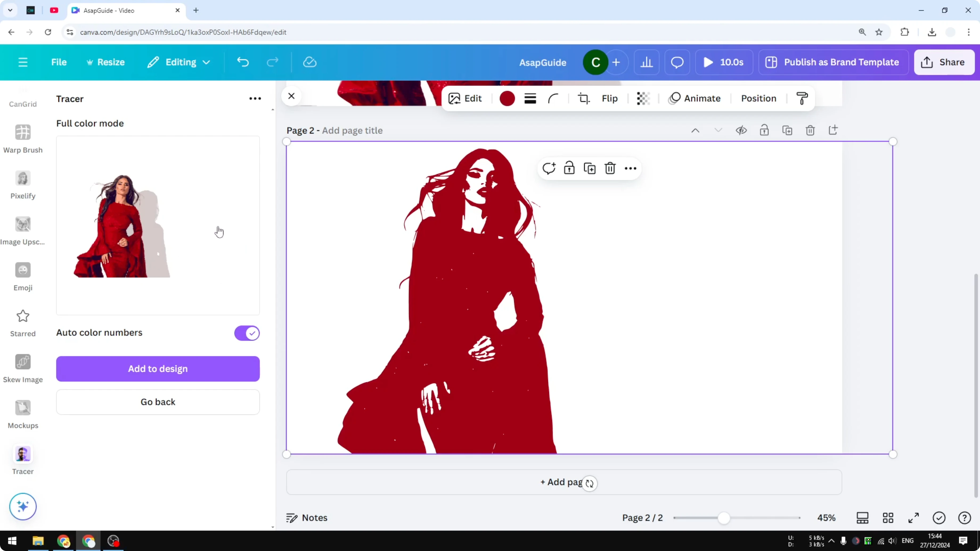The height and width of the screenshot is (551, 980).
Task: Open the Pixelify app in sidebar
Action: 23,185
